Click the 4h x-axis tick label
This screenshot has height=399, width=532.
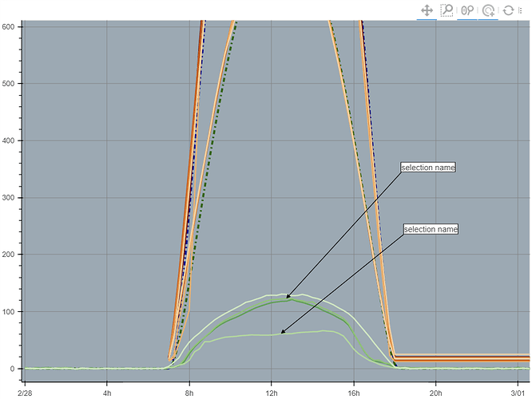[107, 393]
